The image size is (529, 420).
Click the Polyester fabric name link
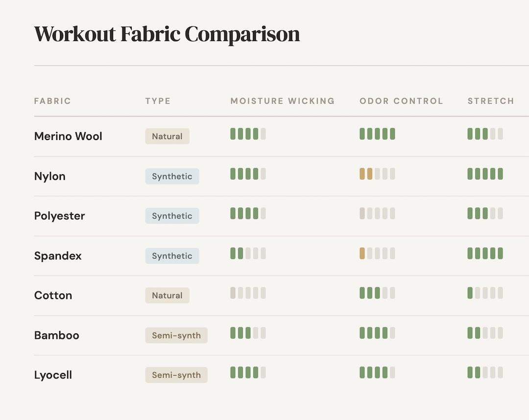point(59,216)
